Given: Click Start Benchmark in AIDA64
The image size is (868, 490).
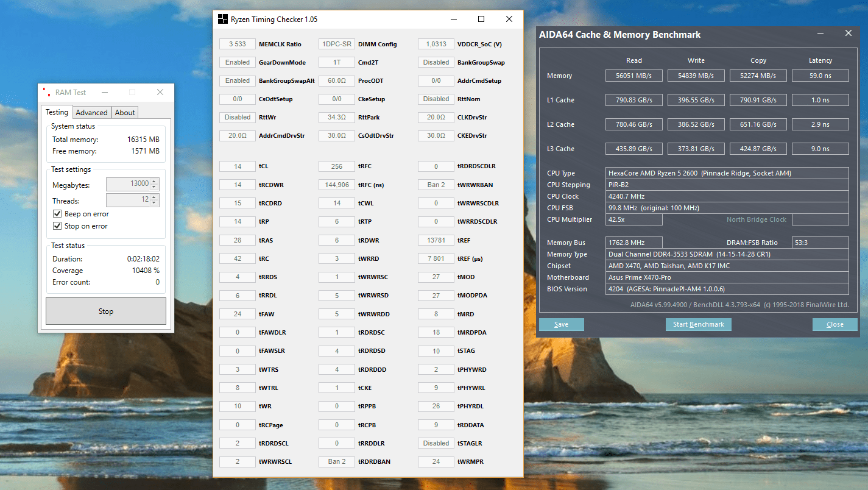Looking at the screenshot, I should point(698,324).
